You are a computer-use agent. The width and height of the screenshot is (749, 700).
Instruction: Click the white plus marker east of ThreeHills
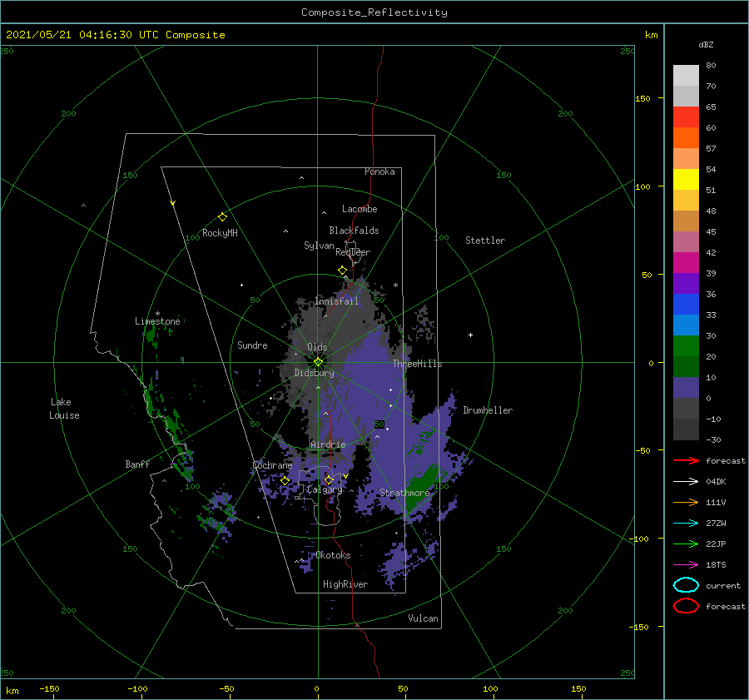point(470,335)
